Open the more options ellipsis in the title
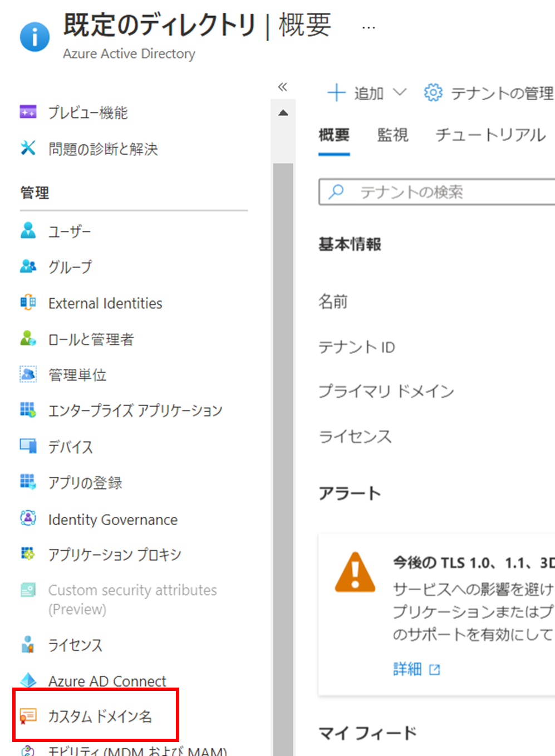The image size is (555, 756). pos(369,27)
